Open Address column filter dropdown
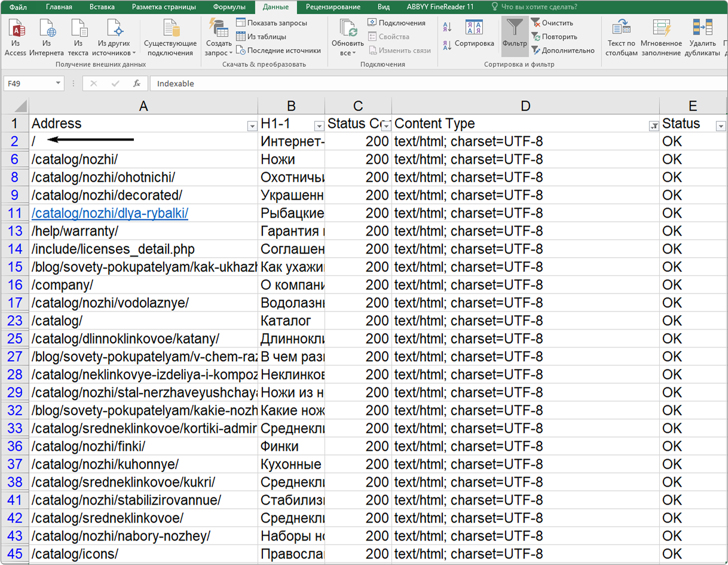Viewport: 728px width, 565px height. click(252, 126)
